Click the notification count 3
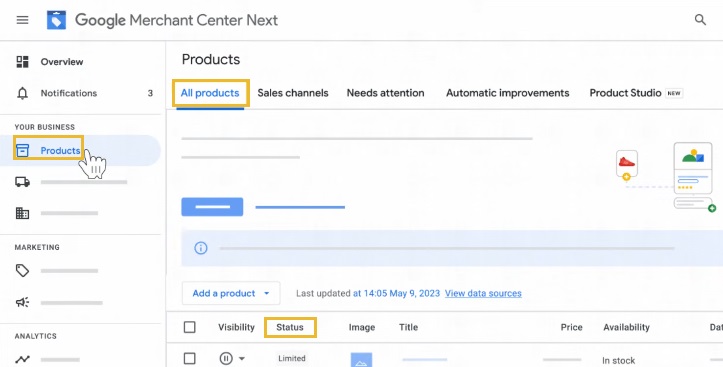Image resolution: width=723 pixels, height=367 pixels. coord(150,93)
